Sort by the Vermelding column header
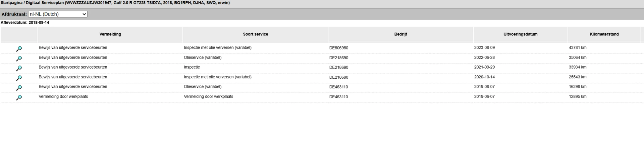Image resolution: width=644 pixels, height=152 pixels. pyautogui.click(x=110, y=34)
